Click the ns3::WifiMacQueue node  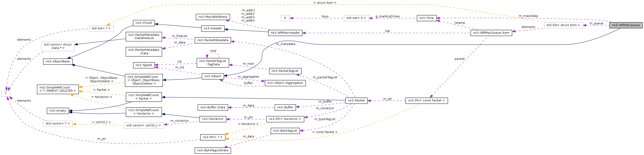click(x=626, y=25)
